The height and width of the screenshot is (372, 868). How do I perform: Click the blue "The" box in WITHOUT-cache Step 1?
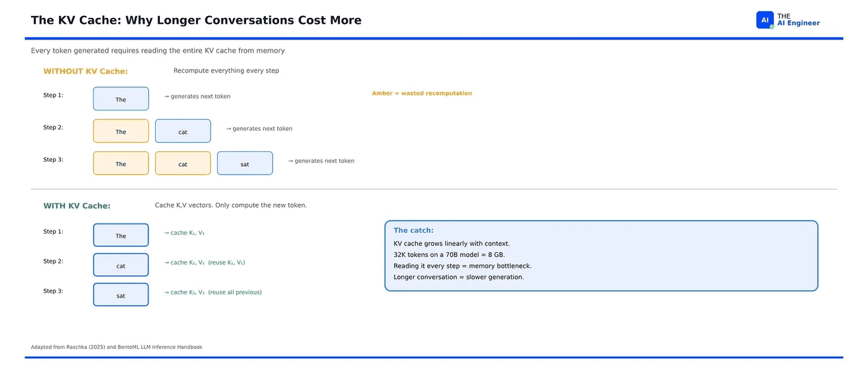121,99
